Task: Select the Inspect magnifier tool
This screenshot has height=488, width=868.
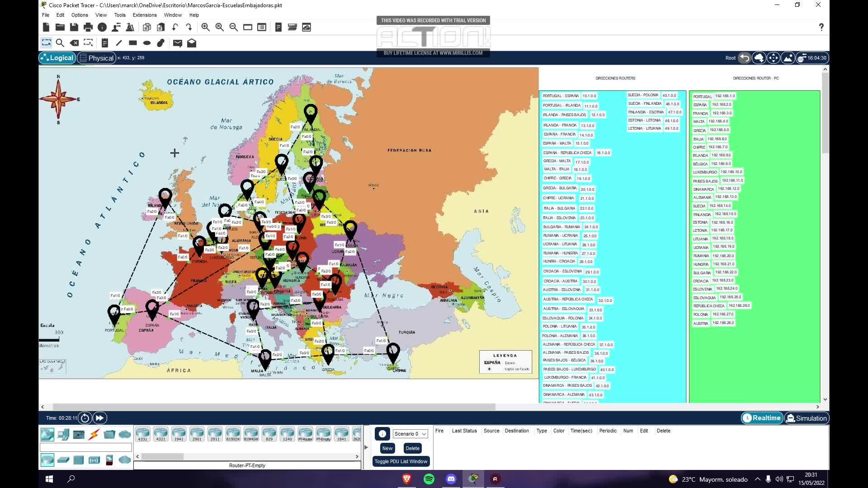Action: click(x=60, y=43)
